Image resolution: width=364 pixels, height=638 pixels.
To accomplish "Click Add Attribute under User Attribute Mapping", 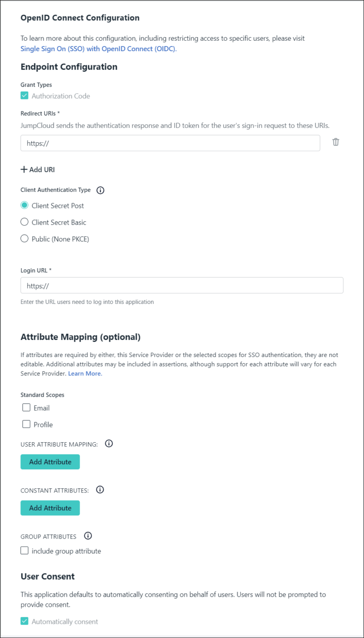I will pyautogui.click(x=50, y=461).
